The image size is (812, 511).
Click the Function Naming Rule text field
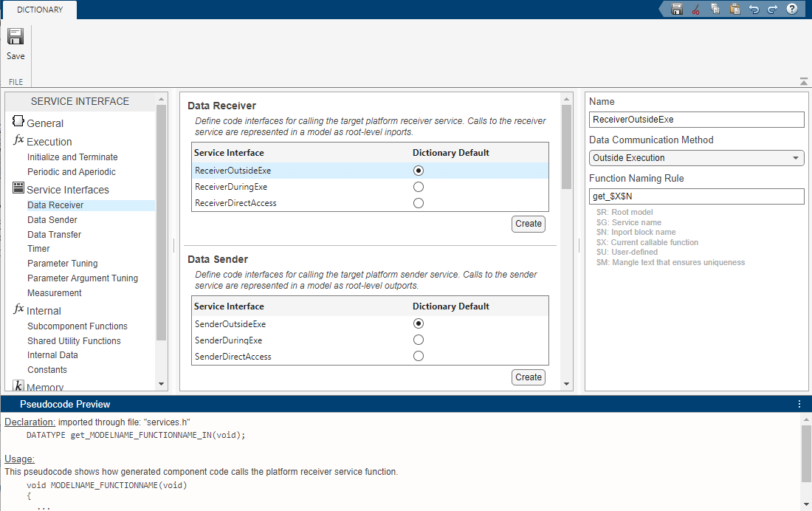(696, 196)
